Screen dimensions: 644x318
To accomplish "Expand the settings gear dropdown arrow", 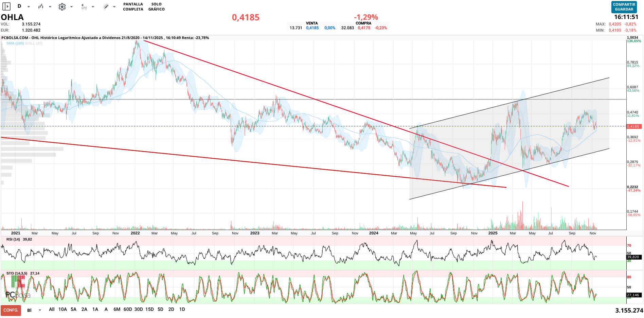I will [x=71, y=7].
